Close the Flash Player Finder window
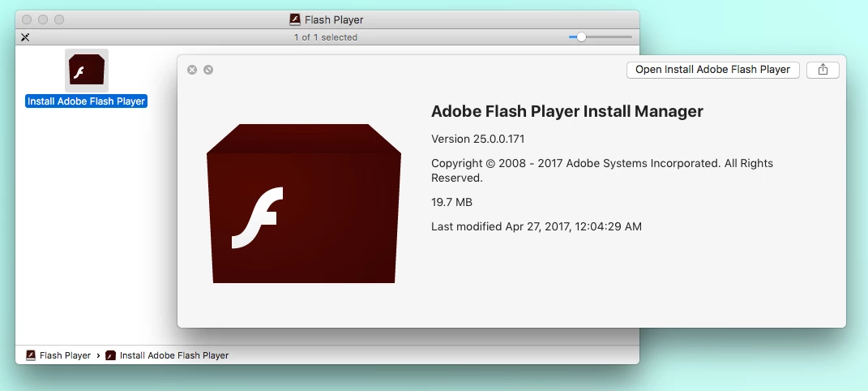 [x=27, y=20]
